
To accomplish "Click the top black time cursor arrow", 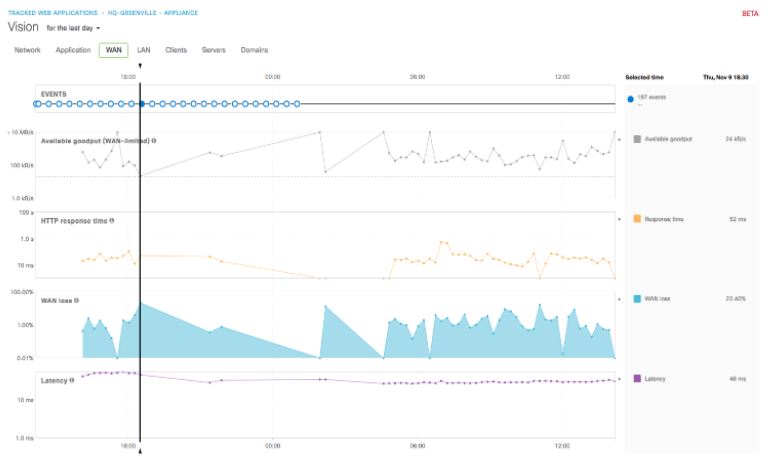I will point(140,66).
